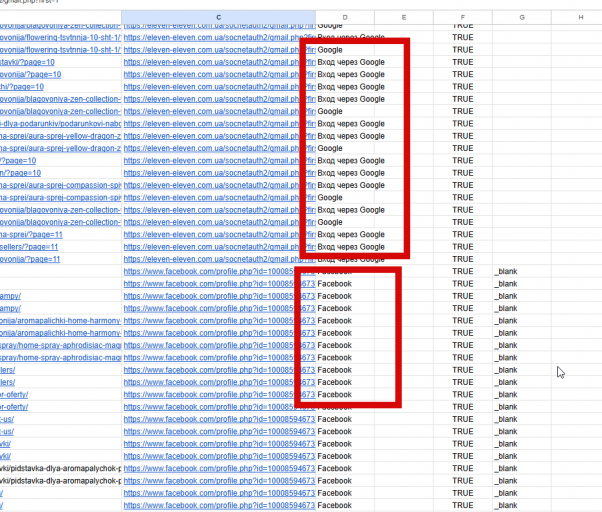The width and height of the screenshot is (602, 512).
Task: Open the ovonija/?page=11 link
Action: point(30,259)
